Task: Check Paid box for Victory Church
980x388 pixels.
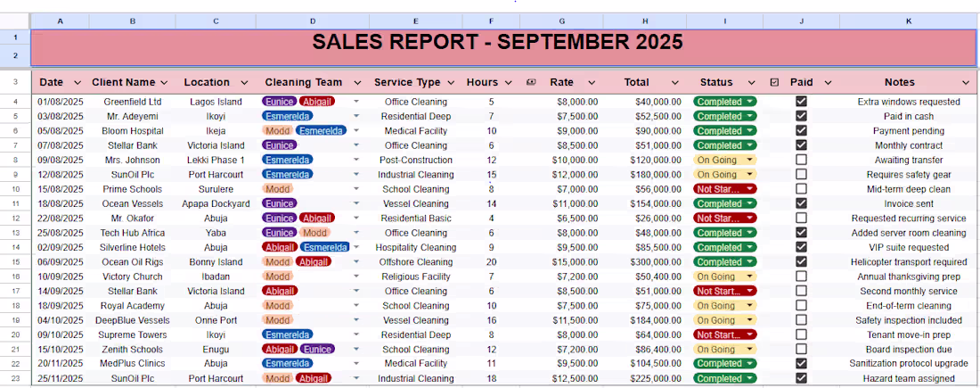Action: pyautogui.click(x=801, y=276)
